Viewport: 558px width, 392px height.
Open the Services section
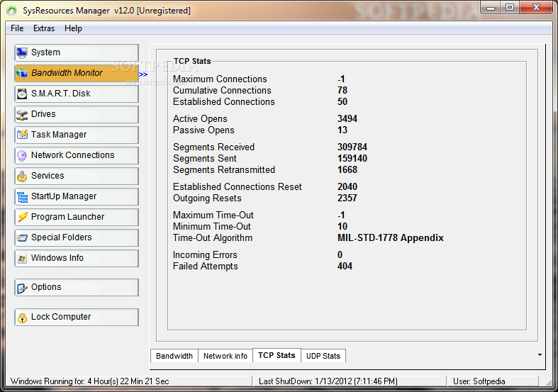(x=77, y=176)
